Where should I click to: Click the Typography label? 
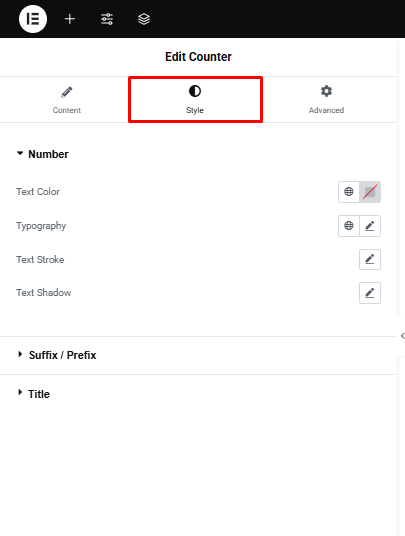41,226
